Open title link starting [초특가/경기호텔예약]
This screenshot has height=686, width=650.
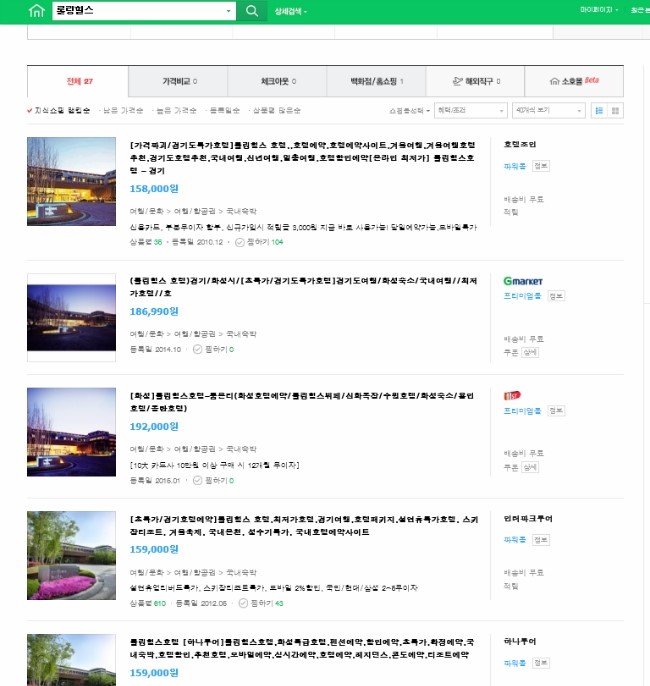click(304, 526)
